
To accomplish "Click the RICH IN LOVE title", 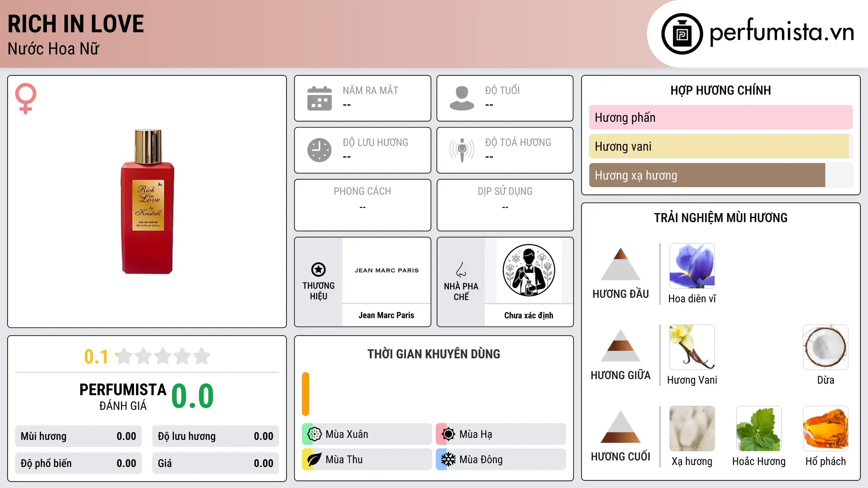I will [x=76, y=24].
